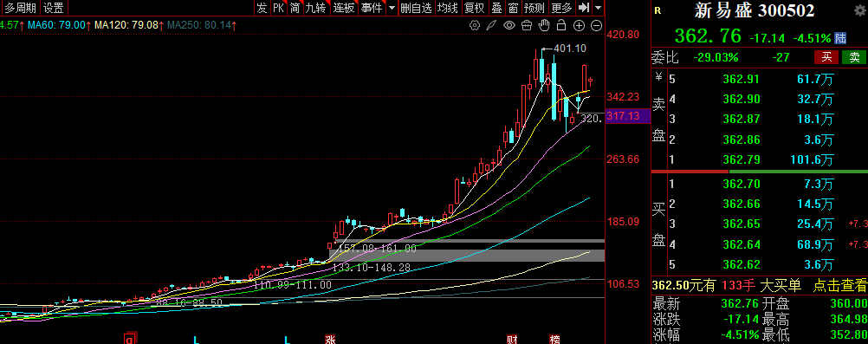
Task: Select the feather drawing tool icon
Action: [491, 25]
